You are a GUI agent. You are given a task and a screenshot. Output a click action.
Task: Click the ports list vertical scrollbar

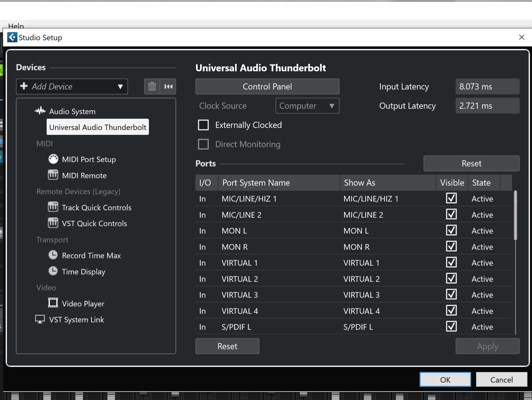click(x=515, y=215)
